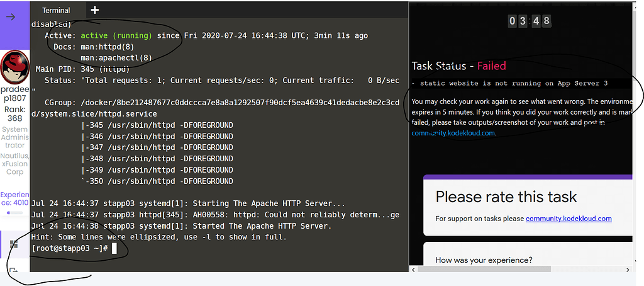644x286 pixels.
Task: Collapse the sidebar with the arrow icon
Action: [11, 17]
